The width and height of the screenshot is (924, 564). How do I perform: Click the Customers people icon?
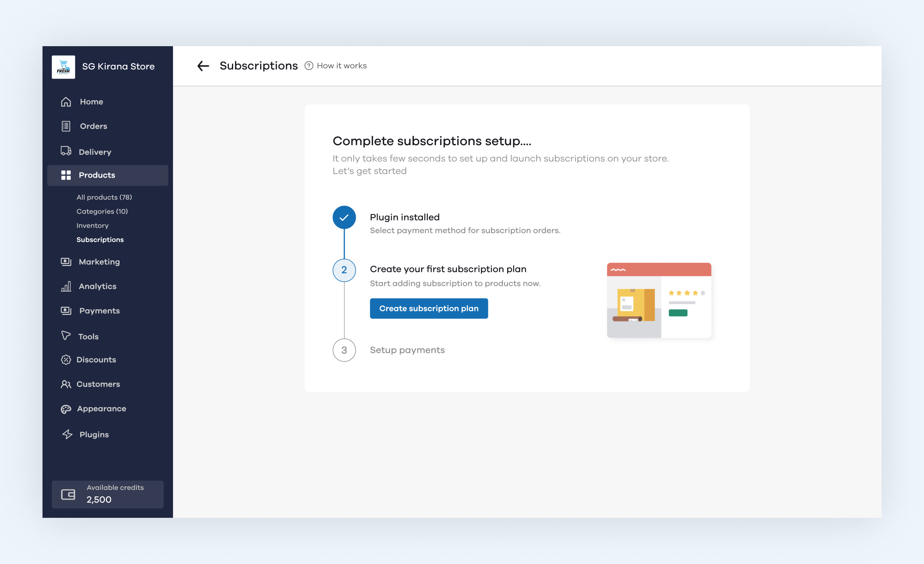point(66,384)
